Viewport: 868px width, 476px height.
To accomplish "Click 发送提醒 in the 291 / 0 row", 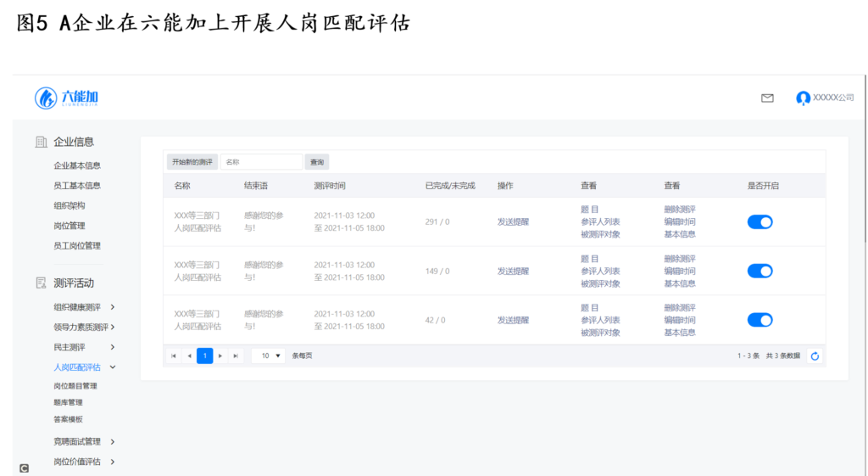I will 513,221.
